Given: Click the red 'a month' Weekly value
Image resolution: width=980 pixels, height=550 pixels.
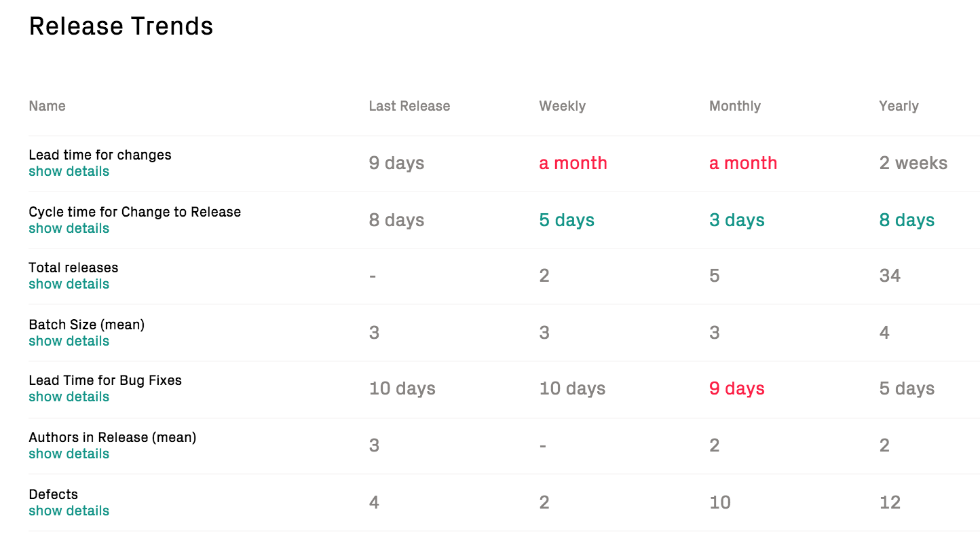Looking at the screenshot, I should tap(573, 163).
